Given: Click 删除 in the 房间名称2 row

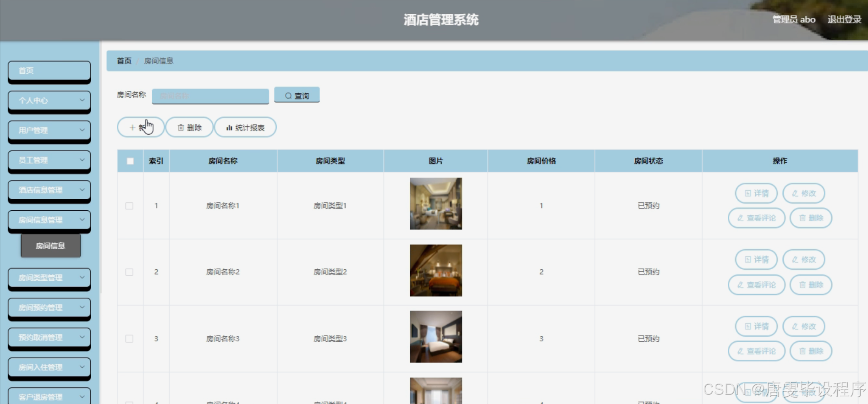Looking at the screenshot, I should pos(811,285).
